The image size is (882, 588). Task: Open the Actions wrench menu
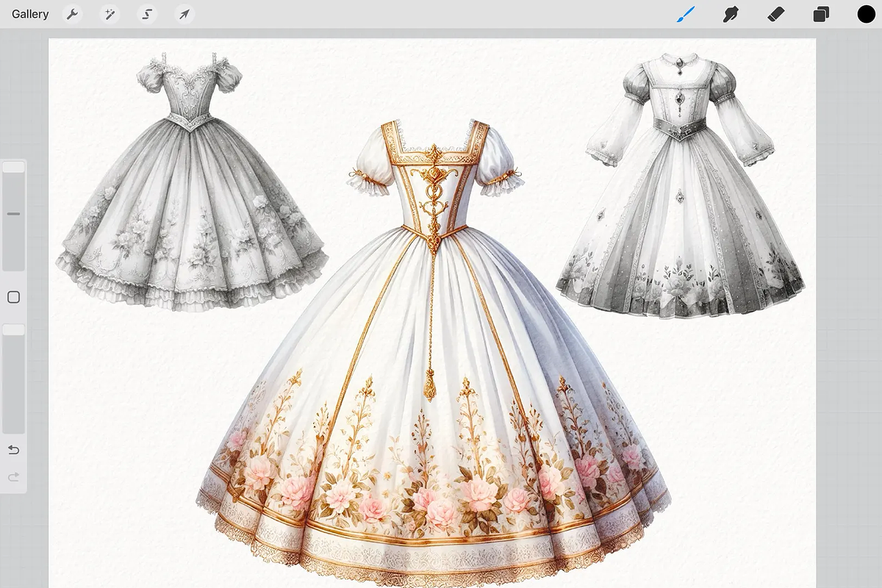(72, 14)
